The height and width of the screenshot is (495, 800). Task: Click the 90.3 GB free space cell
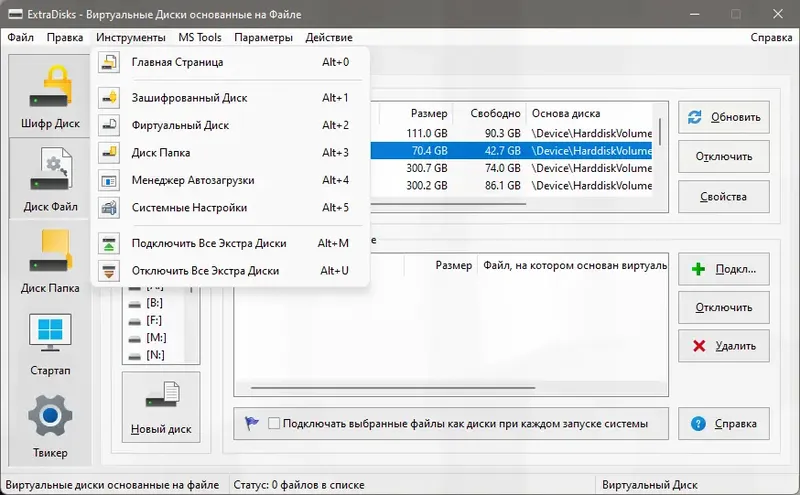(503, 134)
